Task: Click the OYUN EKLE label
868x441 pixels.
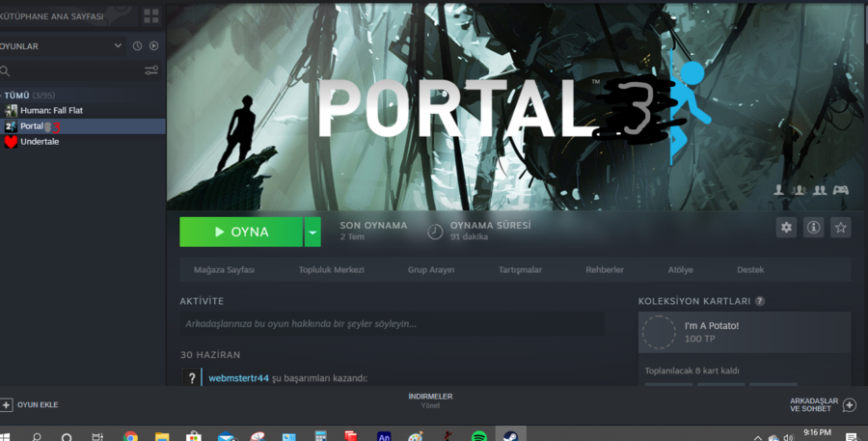Action: pyautogui.click(x=38, y=405)
